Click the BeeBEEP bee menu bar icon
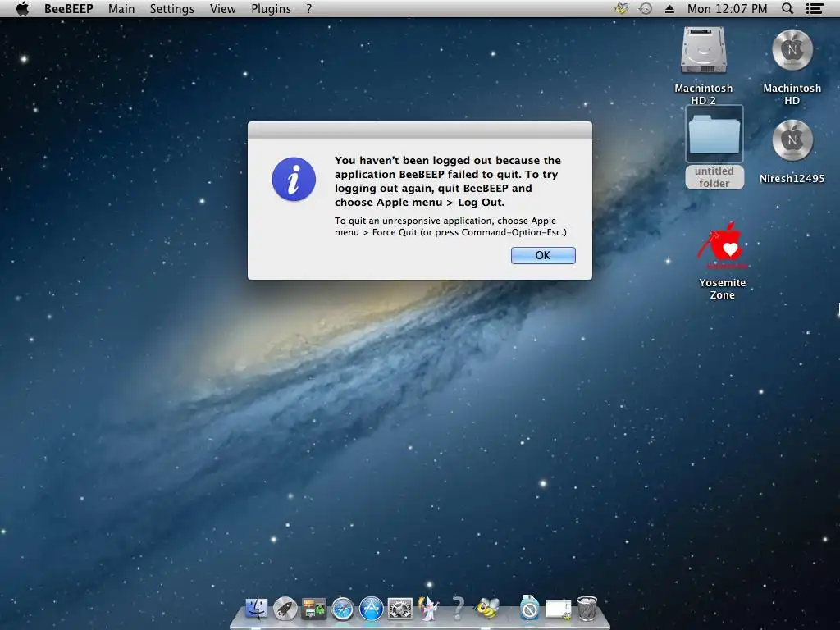 coord(622,8)
